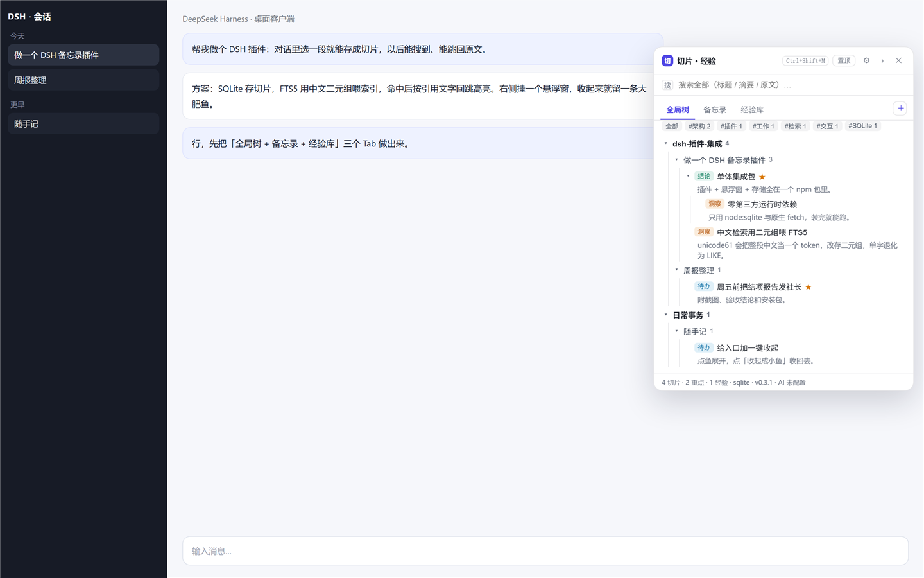Open 随手记 conversation in sidebar
924x578 pixels.
point(83,124)
